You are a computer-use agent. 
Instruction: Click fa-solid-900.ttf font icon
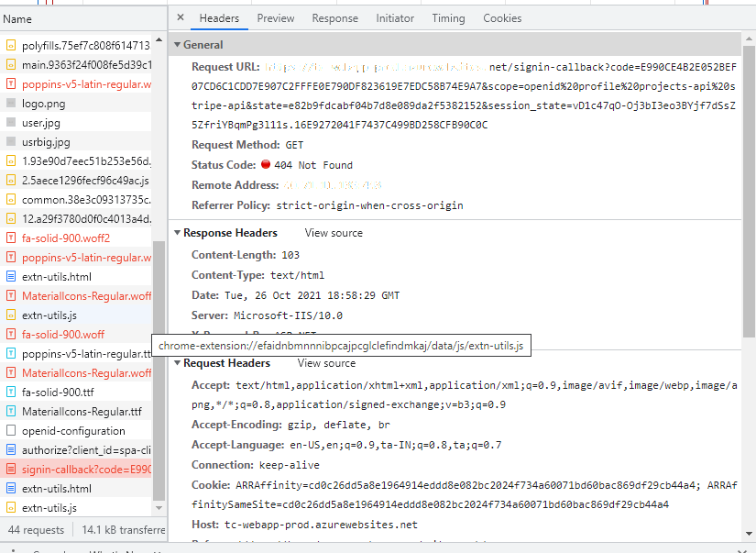11,393
